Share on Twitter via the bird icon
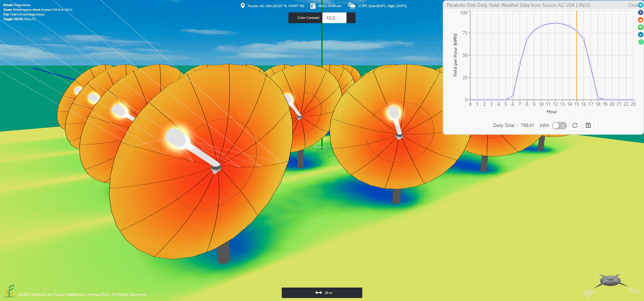Screen dimensions: 644x301 [x=641, y=5]
